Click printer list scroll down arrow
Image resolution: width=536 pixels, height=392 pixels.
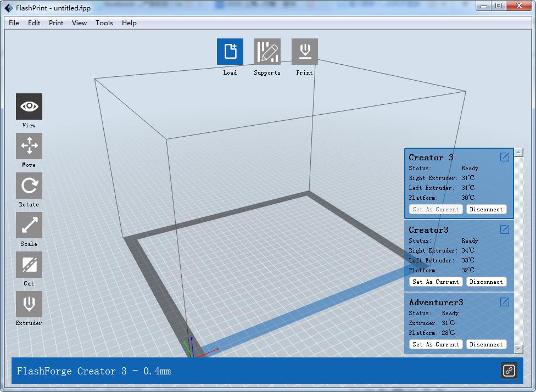[x=519, y=349]
